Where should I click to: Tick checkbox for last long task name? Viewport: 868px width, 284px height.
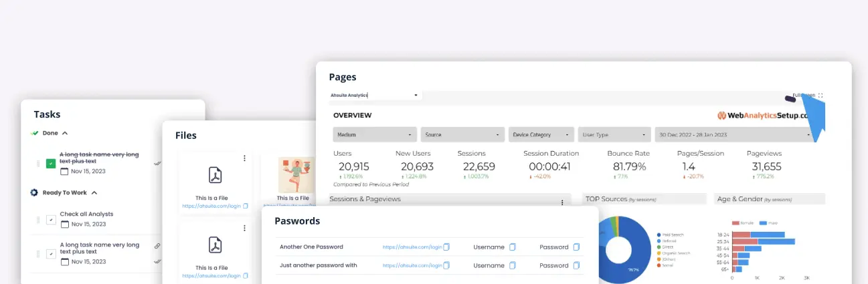51,254
